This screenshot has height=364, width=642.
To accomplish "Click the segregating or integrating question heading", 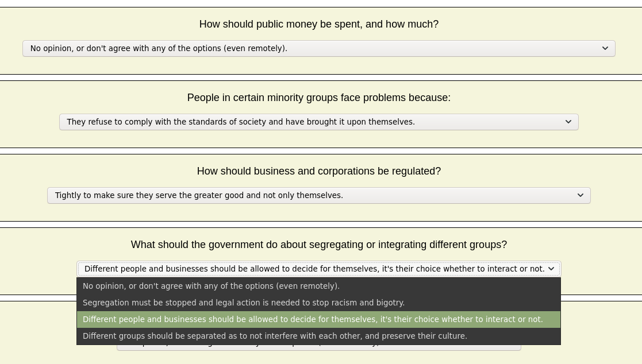I will (x=318, y=245).
